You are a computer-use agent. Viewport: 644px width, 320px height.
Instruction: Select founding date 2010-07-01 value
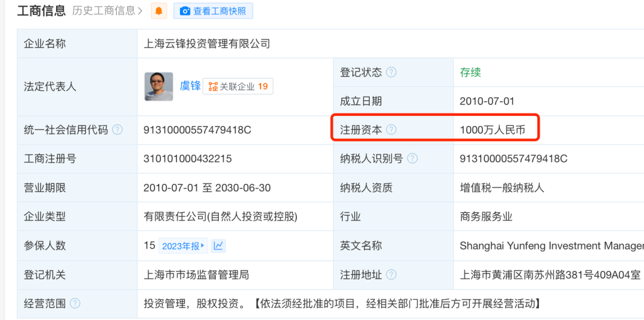tap(487, 101)
